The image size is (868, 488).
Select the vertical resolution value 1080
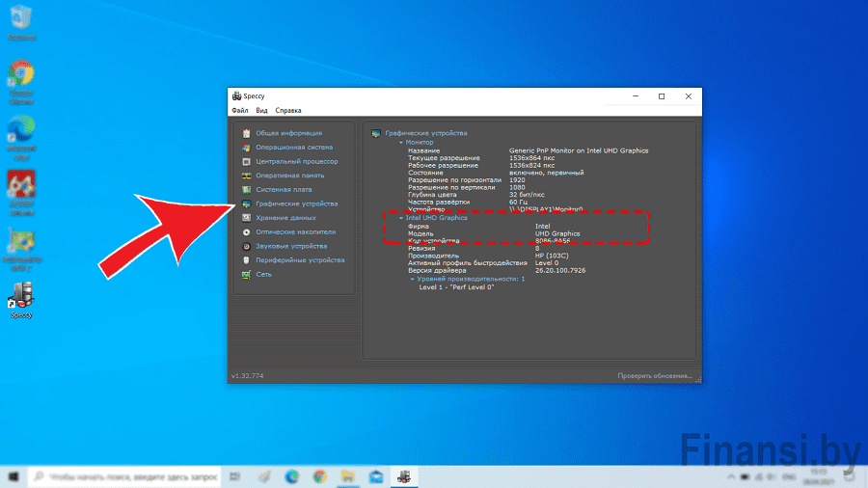click(517, 187)
